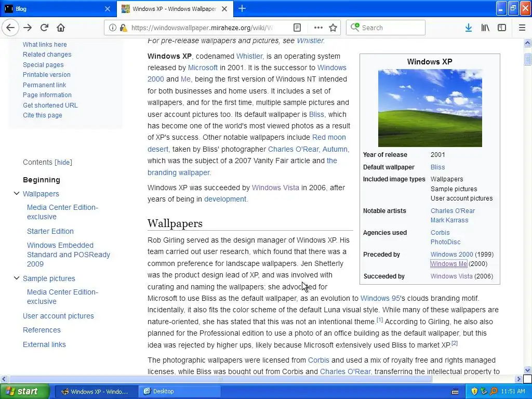The image size is (532, 399).
Task: Toggle reader view in address bar
Action: (x=297, y=28)
